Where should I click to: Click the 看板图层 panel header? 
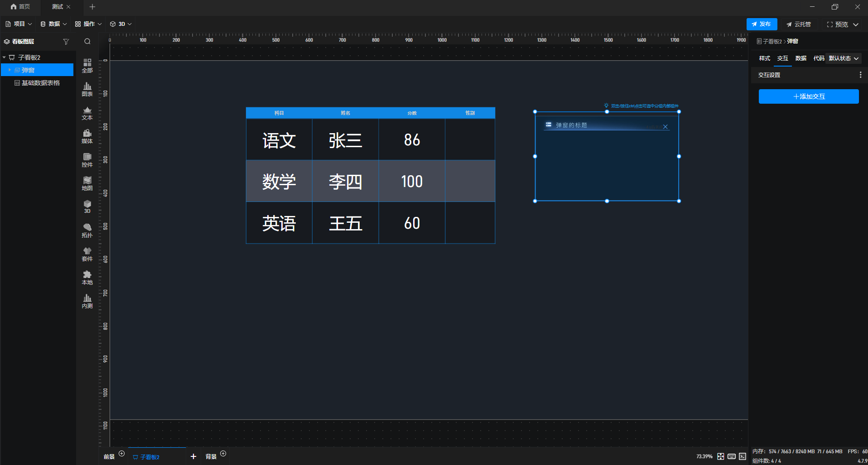[23, 42]
